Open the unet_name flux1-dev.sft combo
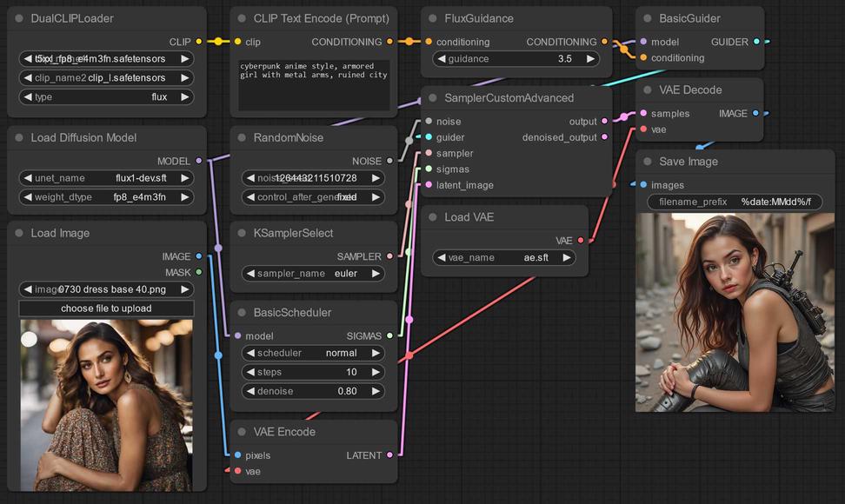 [106, 177]
